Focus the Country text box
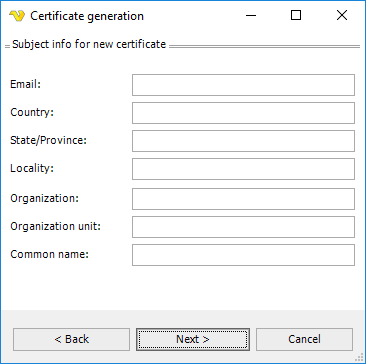Image resolution: width=366 pixels, height=364 pixels. pos(243,113)
